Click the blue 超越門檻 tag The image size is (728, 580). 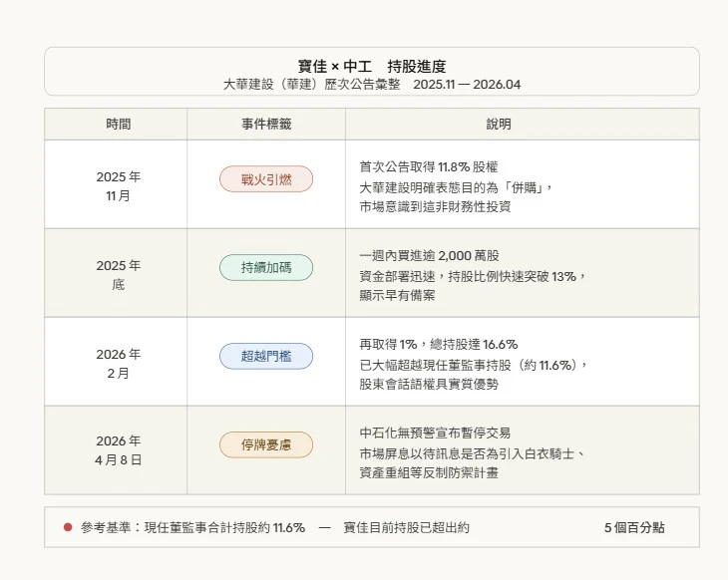266,356
